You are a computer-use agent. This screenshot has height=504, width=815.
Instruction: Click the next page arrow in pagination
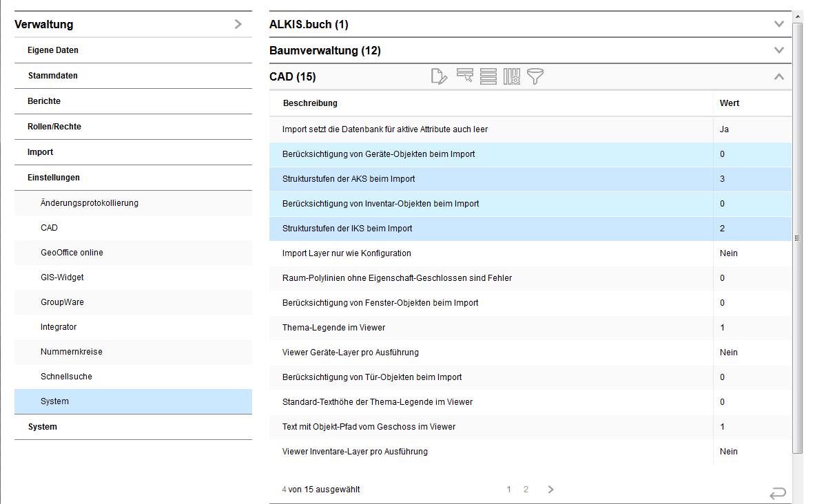click(x=550, y=489)
